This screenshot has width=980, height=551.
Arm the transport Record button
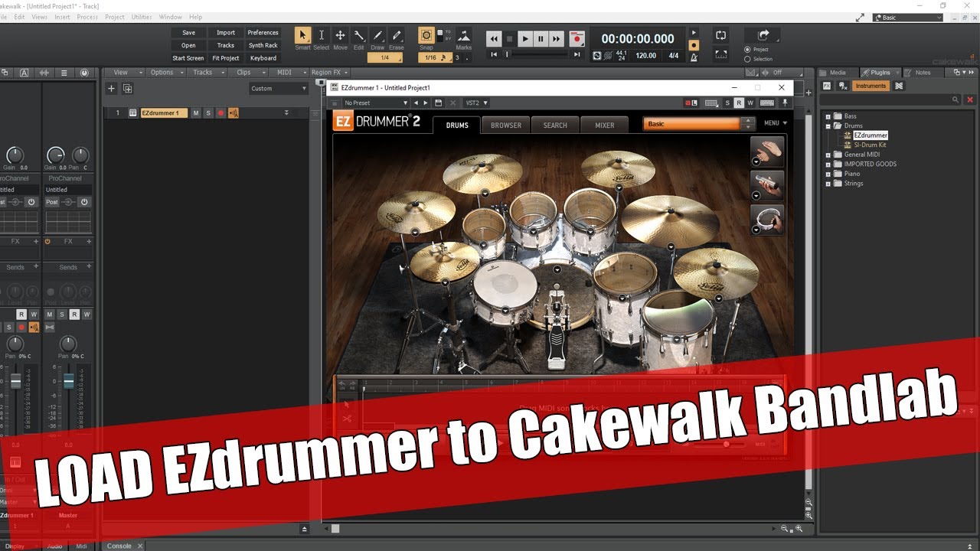point(577,38)
